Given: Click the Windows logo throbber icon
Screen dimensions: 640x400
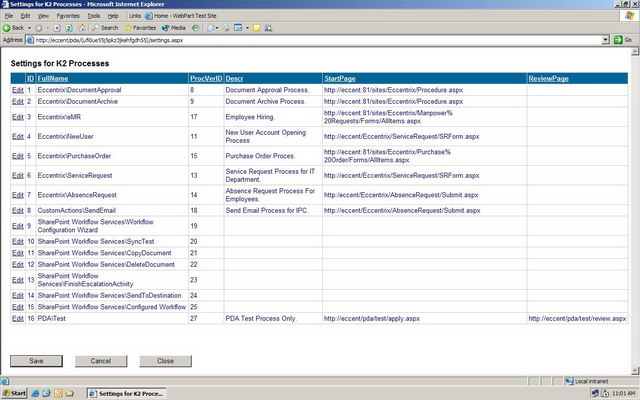Looking at the screenshot, I should (x=629, y=16).
